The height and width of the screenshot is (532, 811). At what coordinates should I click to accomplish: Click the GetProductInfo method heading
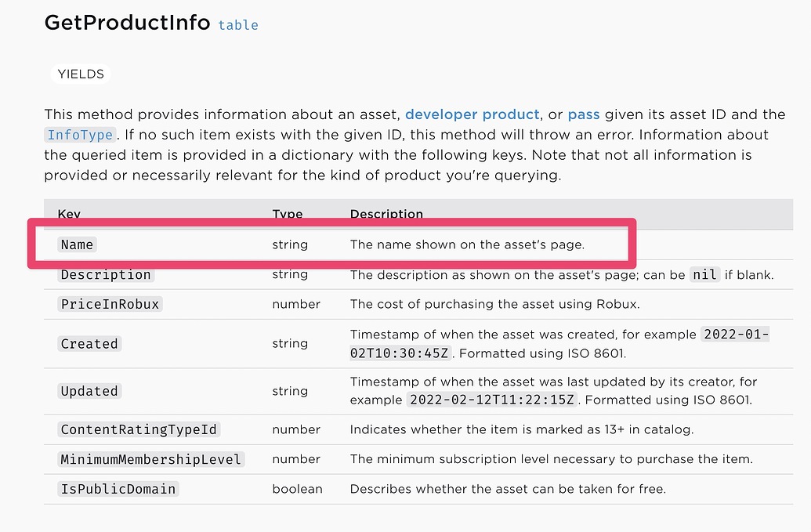(127, 23)
